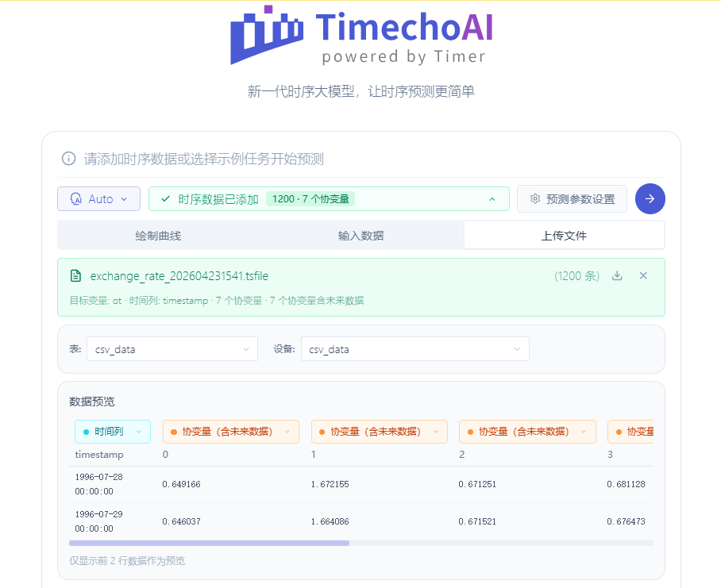Click the info icon beside the prompt

68,159
